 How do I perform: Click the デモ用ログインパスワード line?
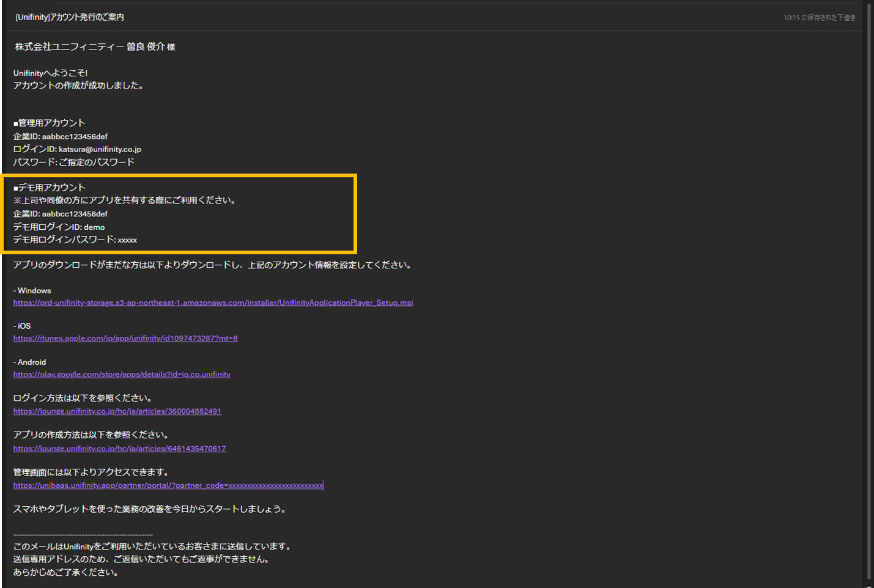(75, 240)
